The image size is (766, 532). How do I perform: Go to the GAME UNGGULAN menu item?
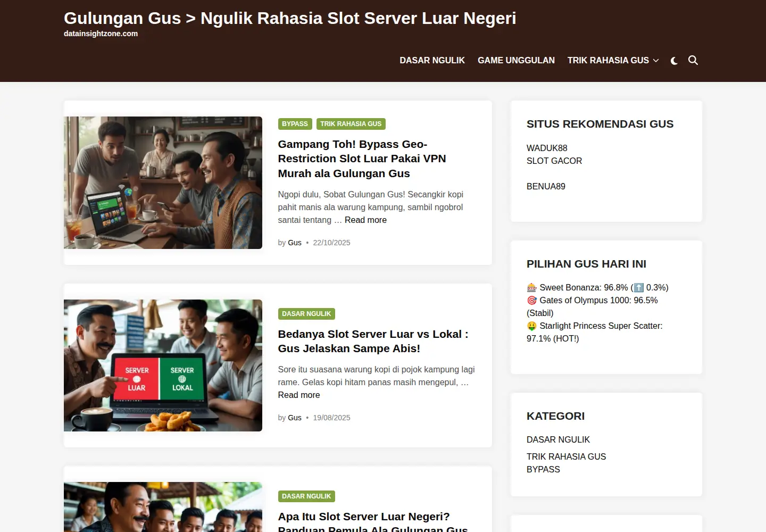[516, 61]
